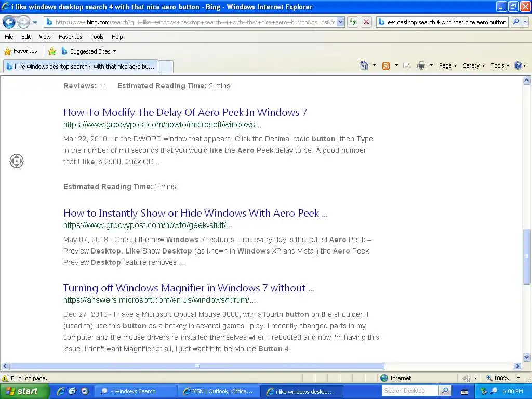The height and width of the screenshot is (399, 532).
Task: Click the Home icon in command bar
Action: click(364, 65)
